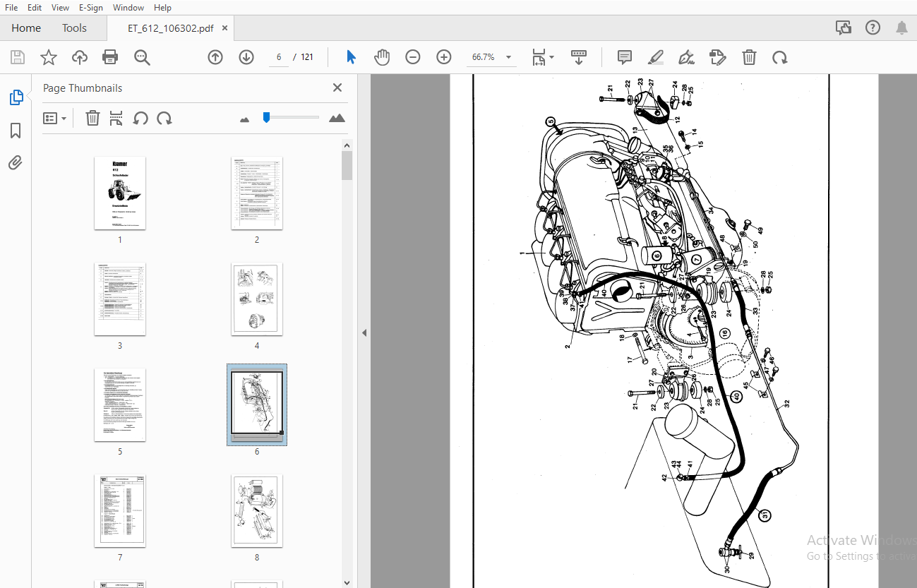
Task: Rotate page clockwise in main toolbar
Action: pos(779,57)
